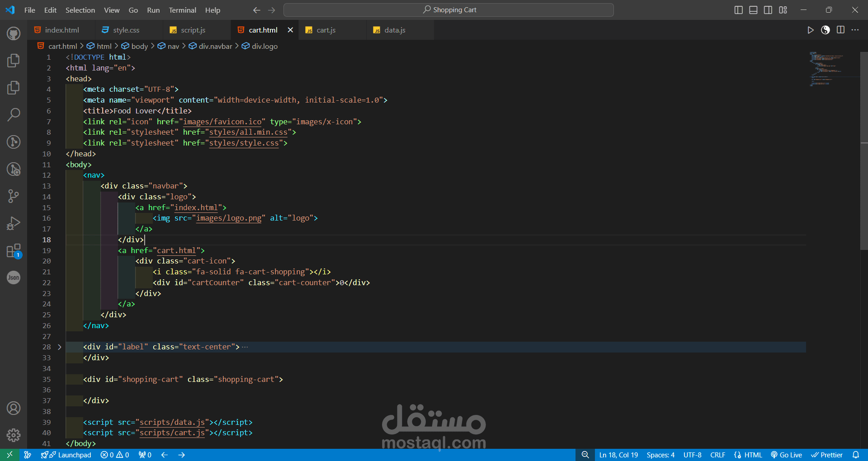Screen dimensions: 868x461
Task: Close the cart.html tab
Action: click(x=290, y=30)
